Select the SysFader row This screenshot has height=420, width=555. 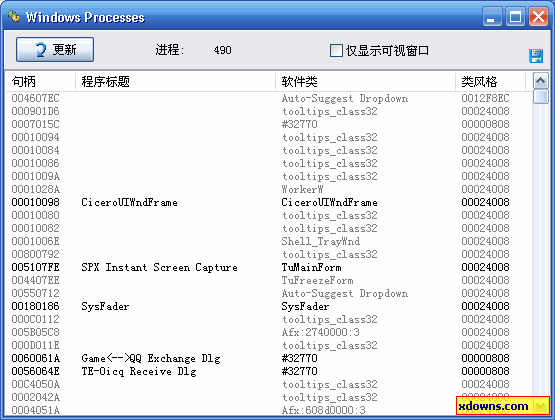point(268,306)
